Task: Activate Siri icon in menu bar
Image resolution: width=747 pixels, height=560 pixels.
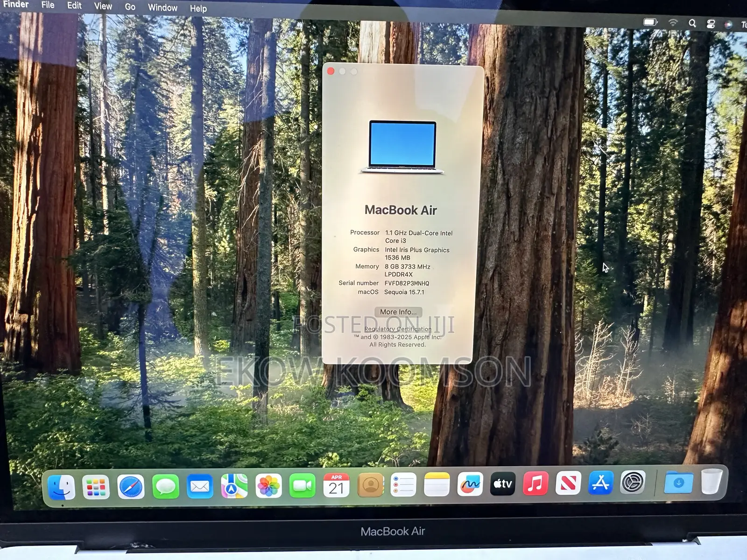Action: [728, 24]
